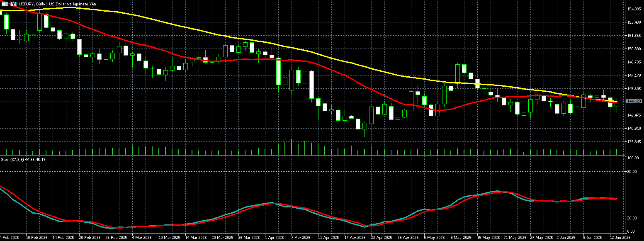
Task: Click the 153.430 price scale label
Action: (x=634, y=22)
